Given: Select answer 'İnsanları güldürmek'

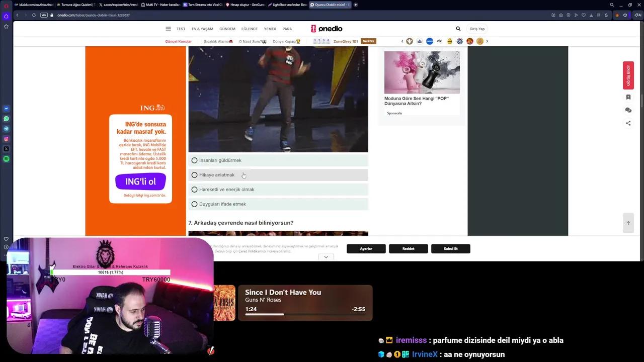Looking at the screenshot, I should [x=278, y=160].
